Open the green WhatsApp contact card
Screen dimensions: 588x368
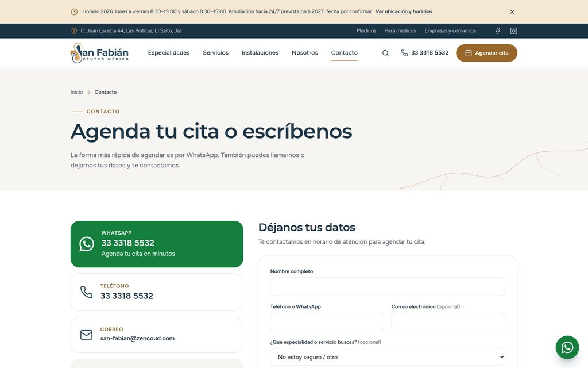click(x=157, y=244)
